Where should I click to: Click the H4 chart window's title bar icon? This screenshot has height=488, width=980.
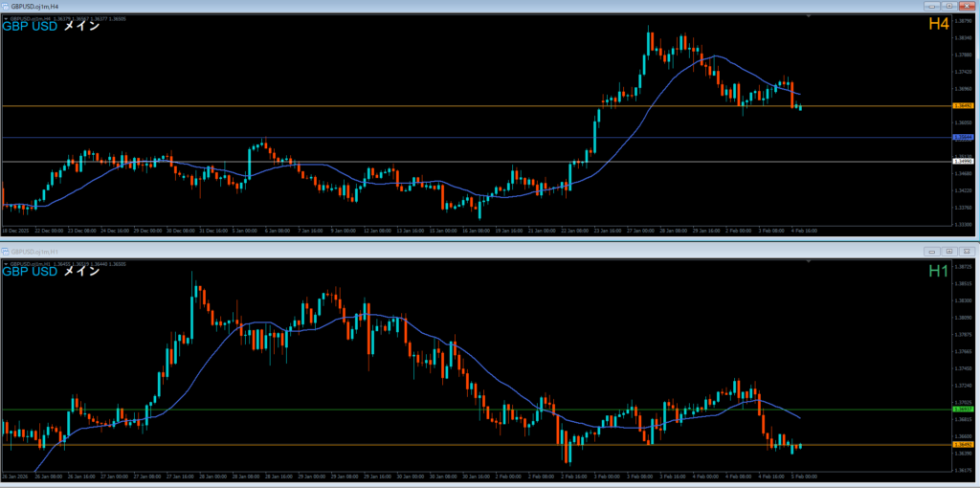coord(6,6)
